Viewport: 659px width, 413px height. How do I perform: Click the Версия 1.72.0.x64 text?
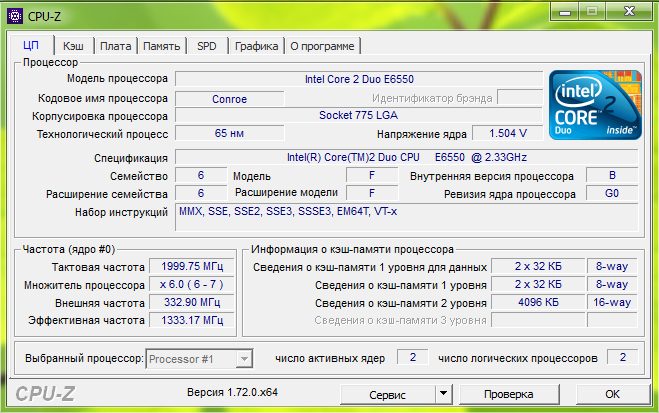(x=232, y=392)
